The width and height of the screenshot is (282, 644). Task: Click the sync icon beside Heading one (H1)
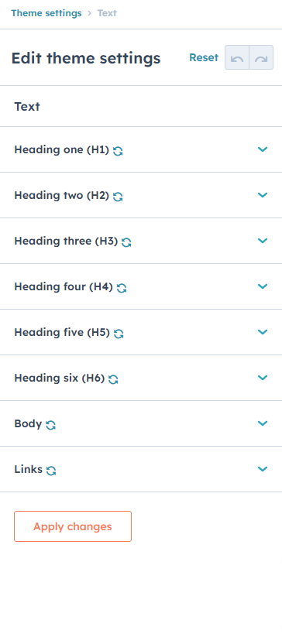point(118,151)
